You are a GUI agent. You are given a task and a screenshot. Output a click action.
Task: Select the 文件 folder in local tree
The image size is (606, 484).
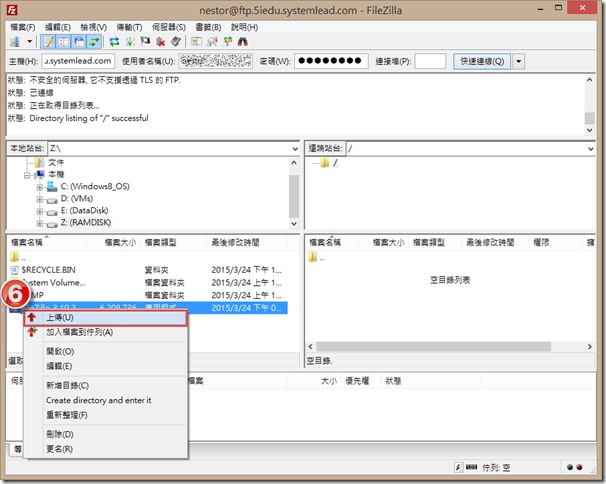pos(56,162)
